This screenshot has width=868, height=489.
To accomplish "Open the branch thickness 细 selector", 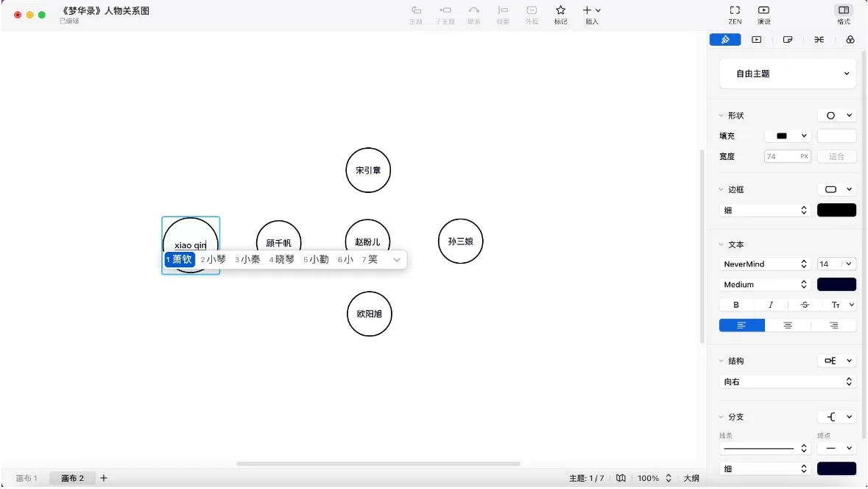I will 765,469.
